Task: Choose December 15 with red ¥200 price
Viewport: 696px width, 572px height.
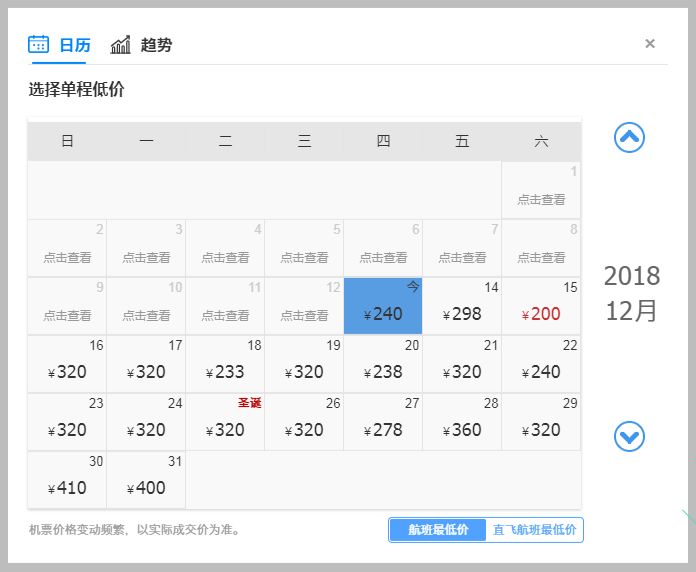Action: [541, 306]
